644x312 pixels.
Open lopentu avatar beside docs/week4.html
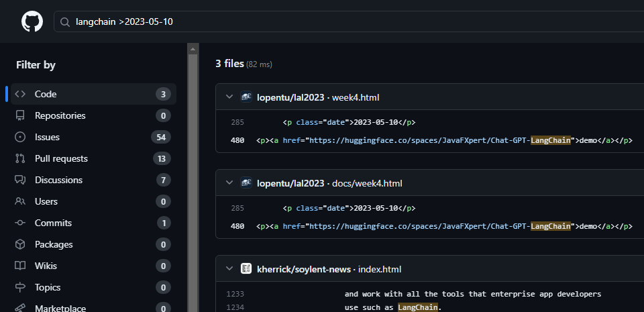click(246, 183)
